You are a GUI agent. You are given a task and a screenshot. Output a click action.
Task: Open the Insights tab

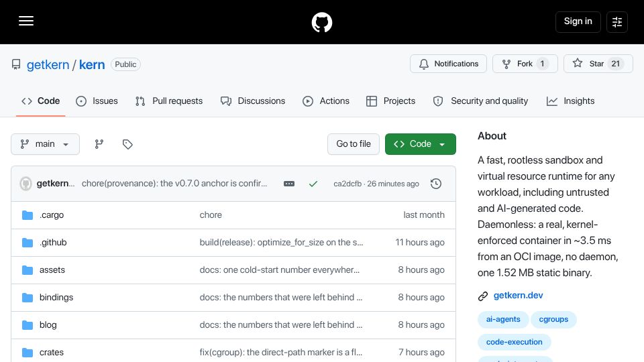[x=570, y=101]
